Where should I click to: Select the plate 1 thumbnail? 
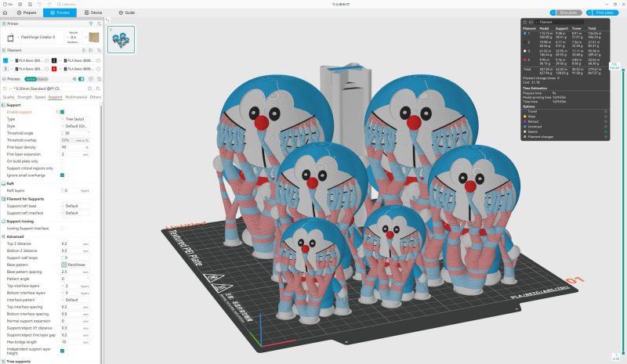pos(121,40)
